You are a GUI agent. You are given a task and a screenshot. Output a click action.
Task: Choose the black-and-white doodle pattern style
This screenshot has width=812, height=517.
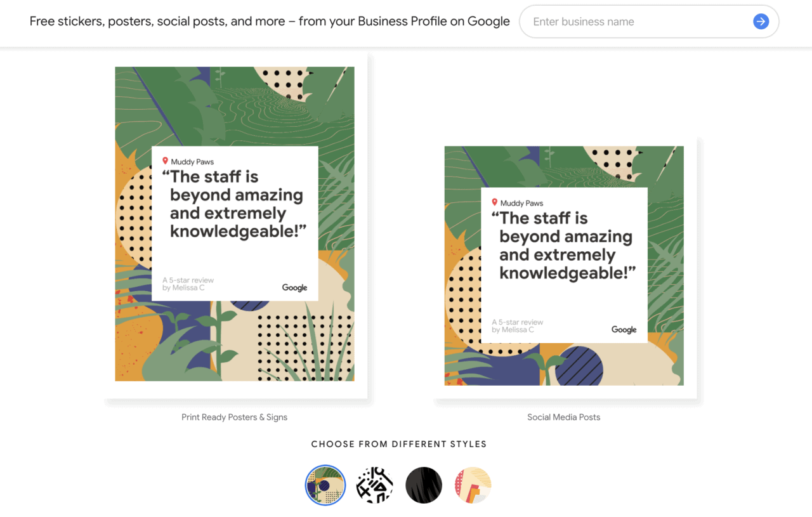click(x=374, y=485)
